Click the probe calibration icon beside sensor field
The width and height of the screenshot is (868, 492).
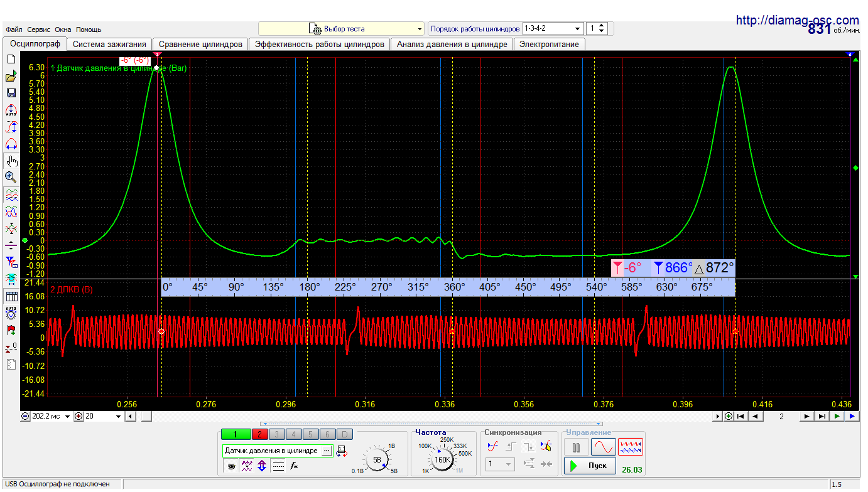point(342,451)
